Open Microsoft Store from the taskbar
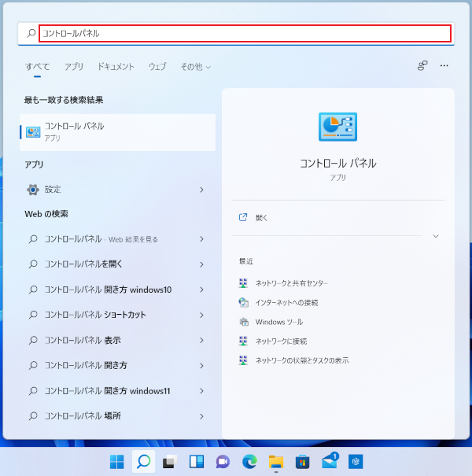The image size is (472, 476). [x=302, y=461]
